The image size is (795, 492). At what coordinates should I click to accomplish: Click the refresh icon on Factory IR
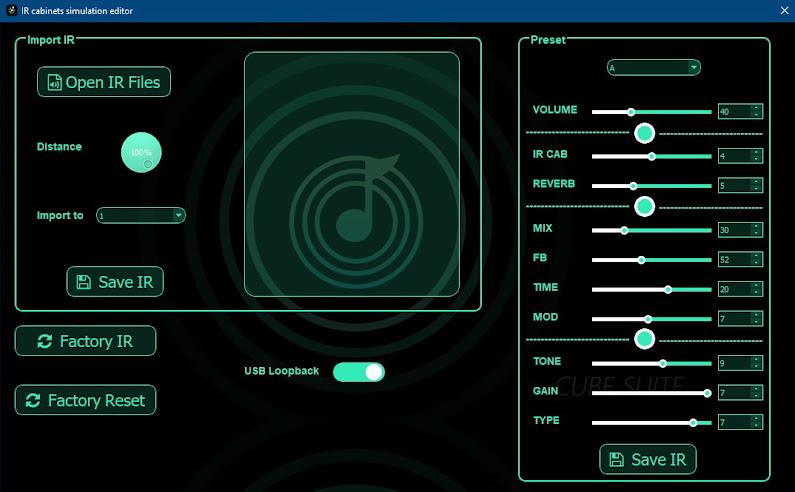point(45,341)
